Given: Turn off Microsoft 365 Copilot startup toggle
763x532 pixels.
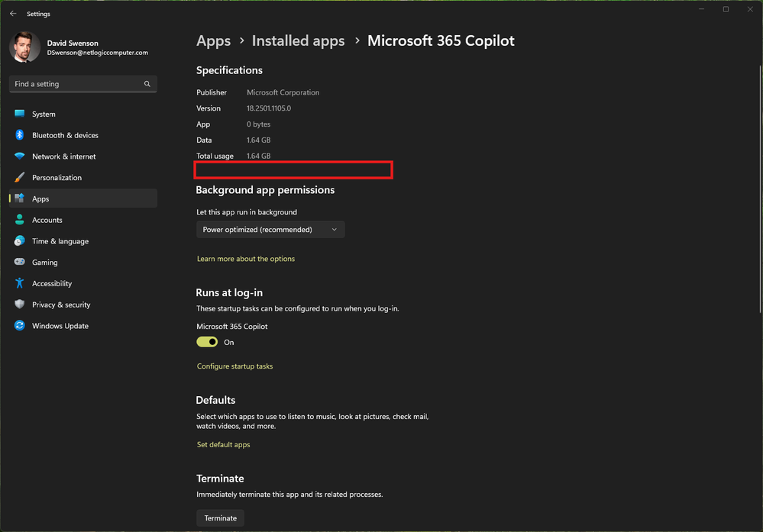Looking at the screenshot, I should [207, 342].
